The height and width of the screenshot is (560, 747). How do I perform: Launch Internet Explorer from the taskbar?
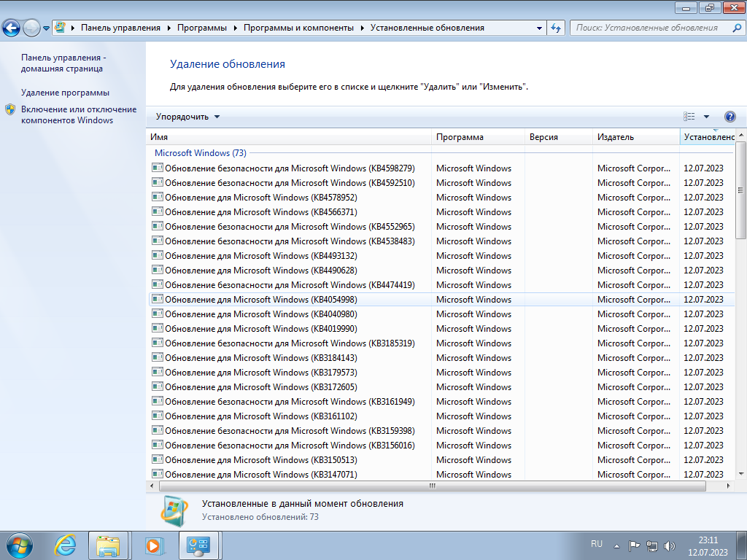point(65,545)
